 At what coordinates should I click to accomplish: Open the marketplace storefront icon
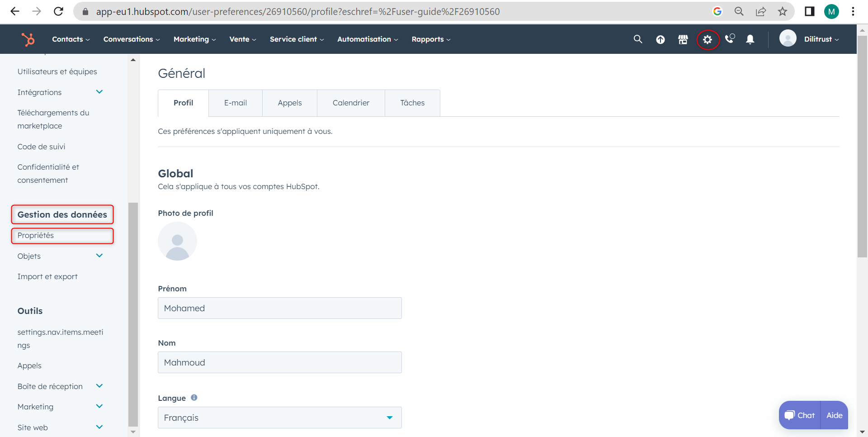[683, 39]
